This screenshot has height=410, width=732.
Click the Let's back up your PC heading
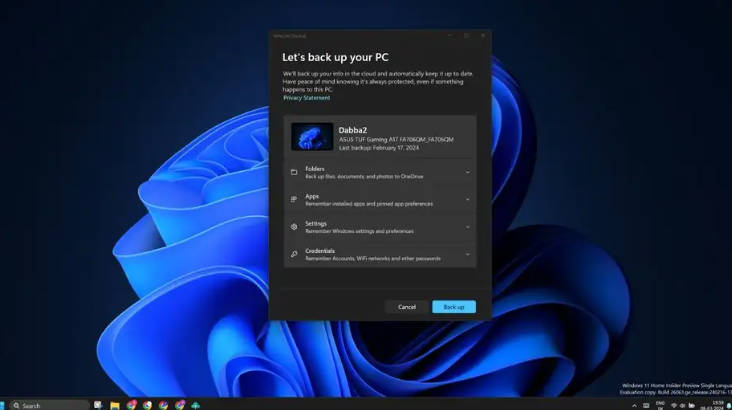[335, 57]
